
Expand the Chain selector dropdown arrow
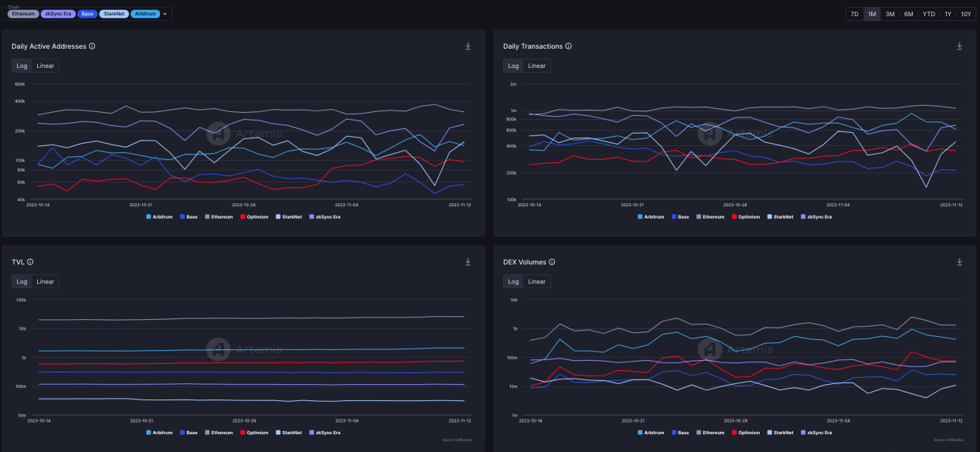click(165, 14)
